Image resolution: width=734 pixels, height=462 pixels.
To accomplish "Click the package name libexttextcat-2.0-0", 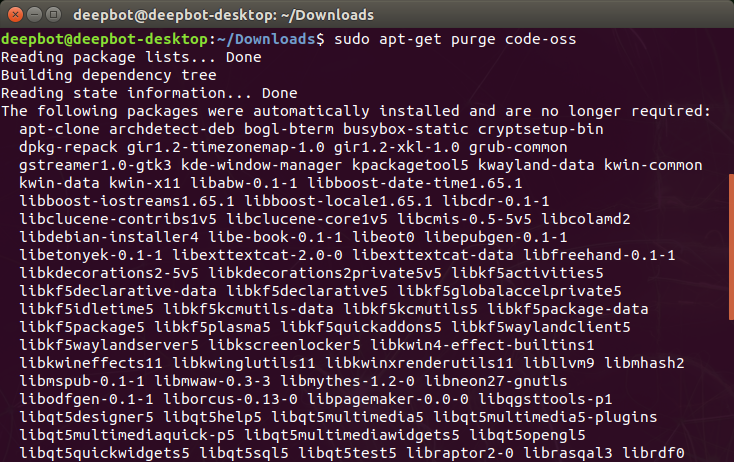I will pyautogui.click(x=257, y=255).
